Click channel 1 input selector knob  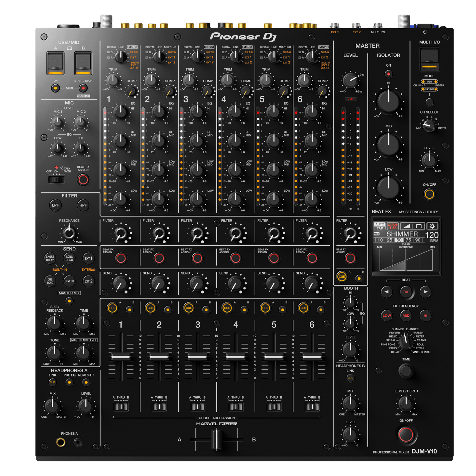(121, 56)
